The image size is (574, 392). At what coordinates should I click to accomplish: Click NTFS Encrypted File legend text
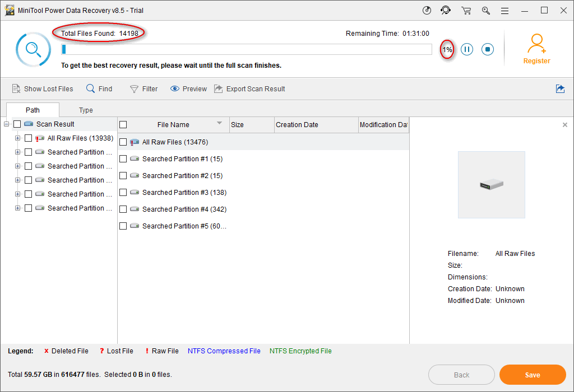coord(300,351)
